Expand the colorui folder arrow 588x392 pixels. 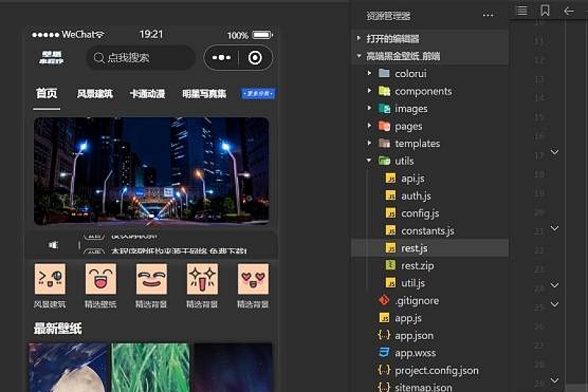[369, 73]
